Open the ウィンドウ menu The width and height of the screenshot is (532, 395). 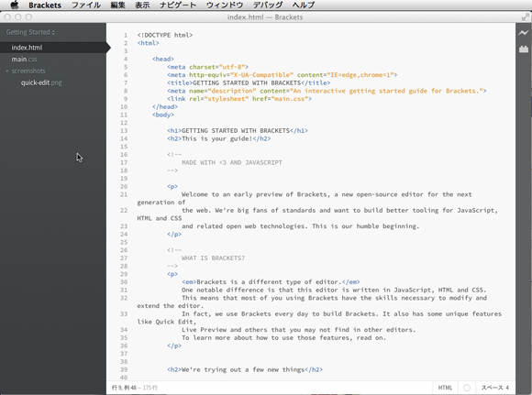(x=225, y=5)
